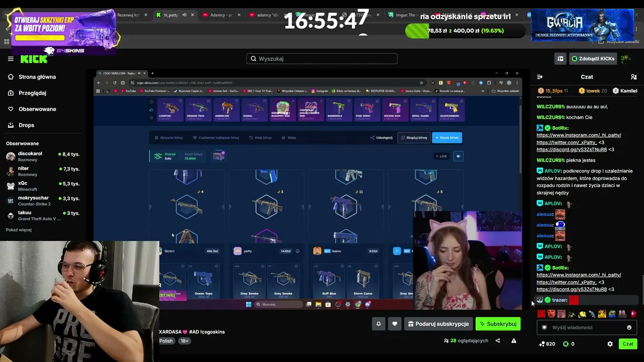Click the streamed taskbar File Explorer icon
The height and width of the screenshot is (362, 644).
(318, 304)
